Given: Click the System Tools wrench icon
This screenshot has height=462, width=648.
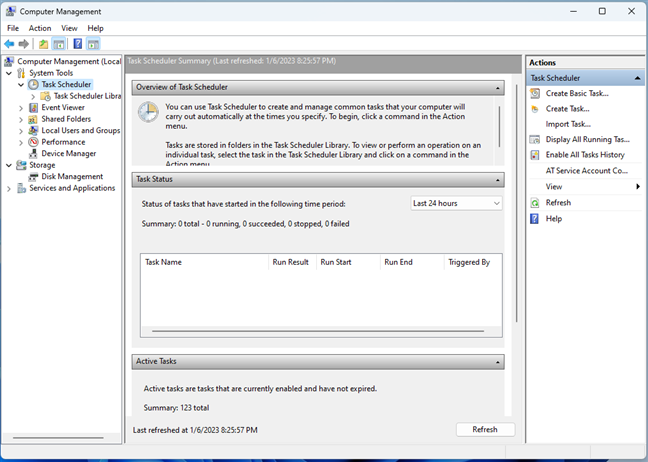Looking at the screenshot, I should coord(21,73).
